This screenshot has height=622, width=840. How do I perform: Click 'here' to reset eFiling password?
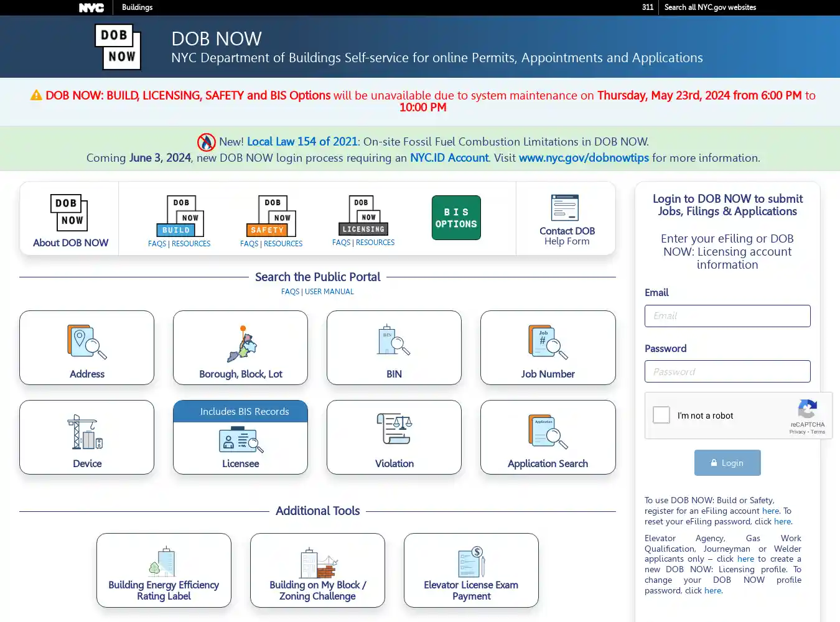pos(782,521)
